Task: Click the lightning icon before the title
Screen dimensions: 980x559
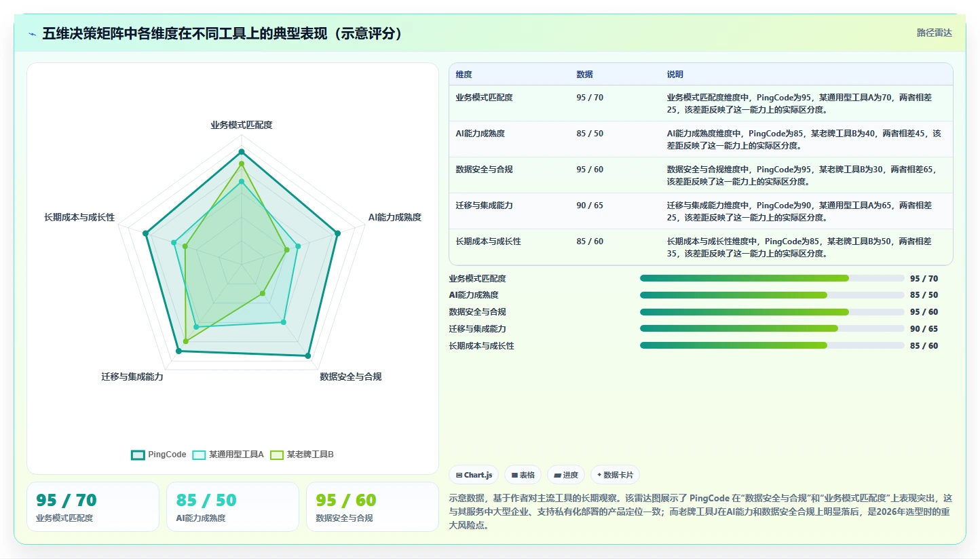Action: click(x=33, y=33)
